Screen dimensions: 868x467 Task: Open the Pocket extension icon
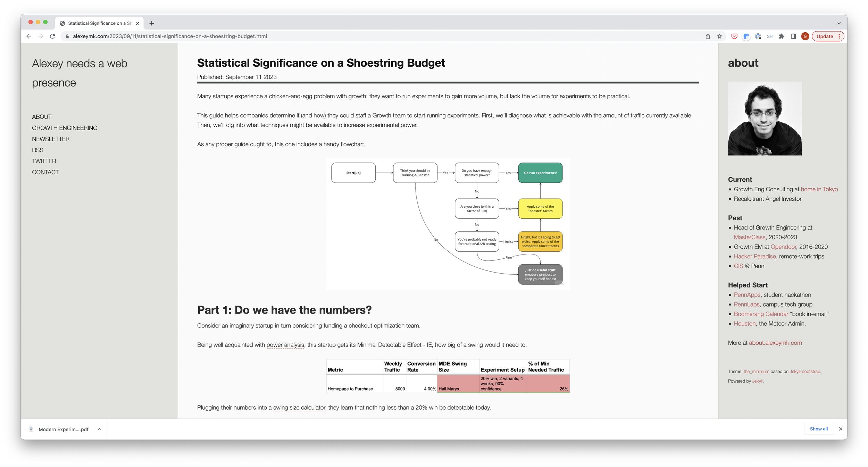pyautogui.click(x=734, y=36)
